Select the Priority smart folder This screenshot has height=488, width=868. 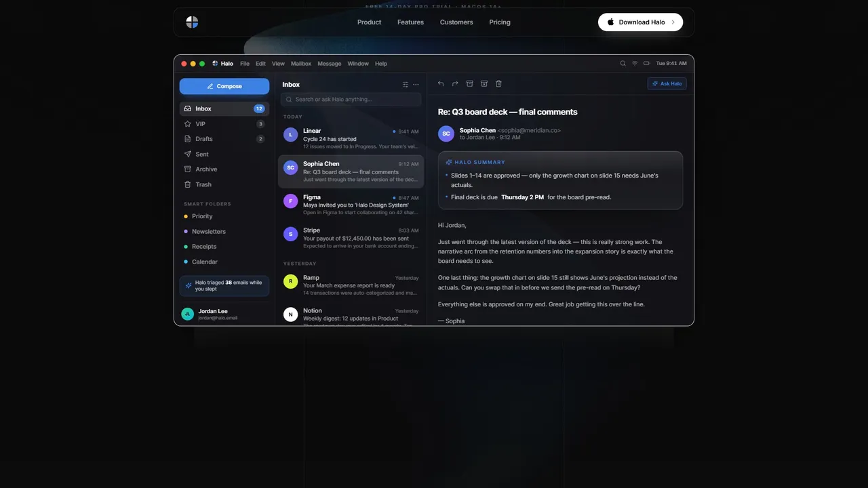click(x=224, y=216)
